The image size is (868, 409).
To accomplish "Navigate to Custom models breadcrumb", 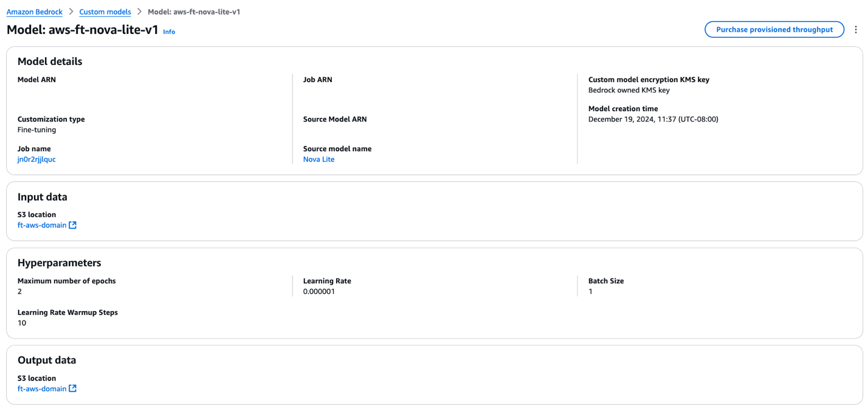I will (x=105, y=12).
